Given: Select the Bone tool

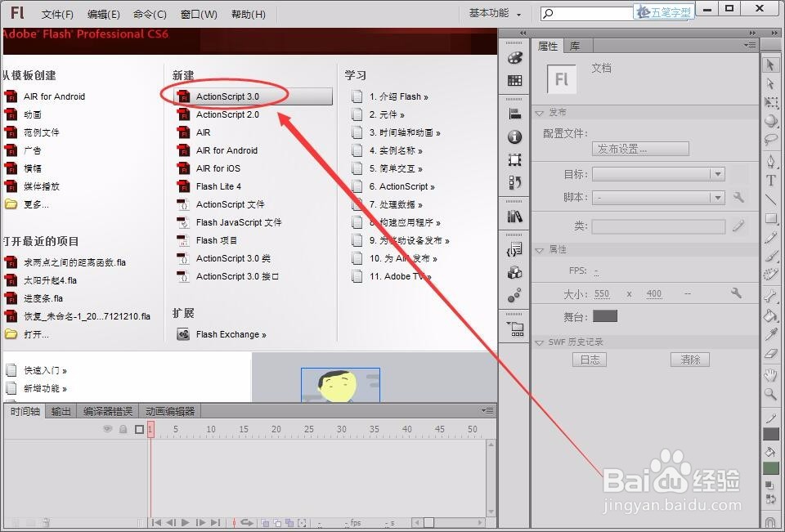Looking at the screenshot, I should (770, 297).
